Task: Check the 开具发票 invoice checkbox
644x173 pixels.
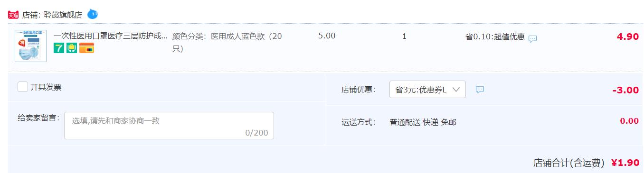Action: point(22,87)
